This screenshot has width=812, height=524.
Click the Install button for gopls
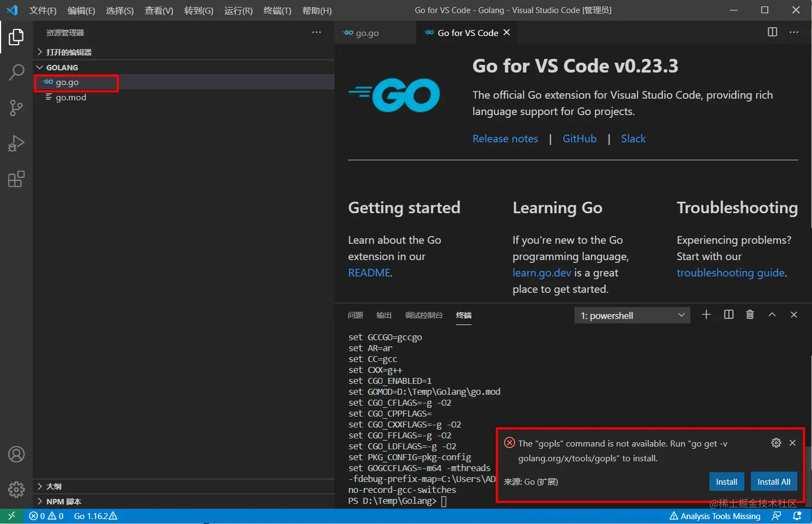pyautogui.click(x=726, y=481)
